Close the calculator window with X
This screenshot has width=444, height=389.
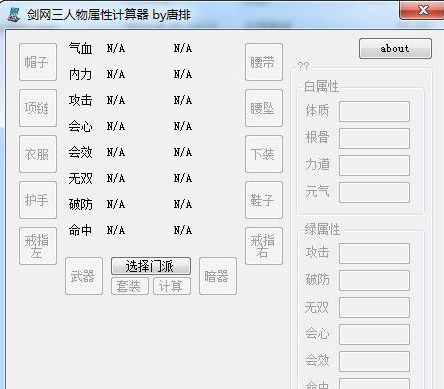click(x=423, y=10)
